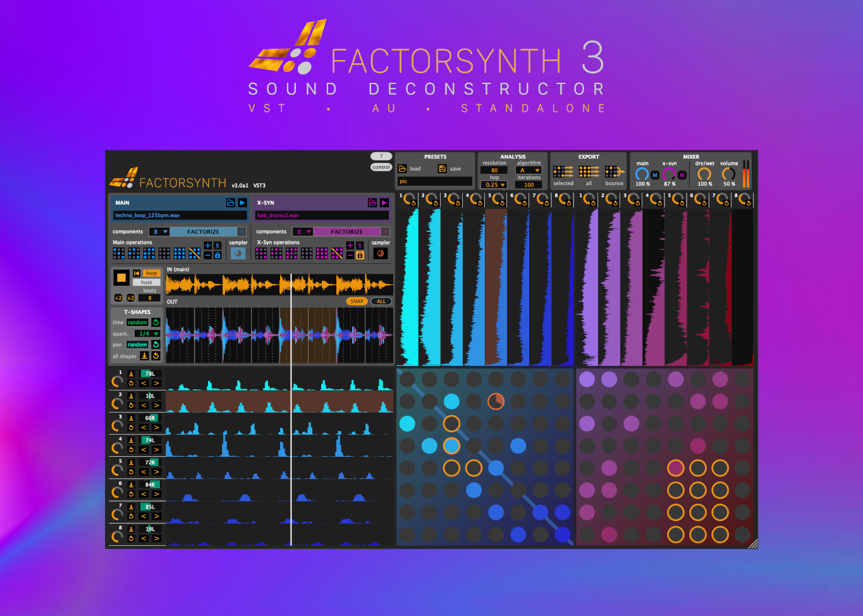Image resolution: width=863 pixels, height=616 pixels.
Task: Play the X-SYN bab_drums2.wav sample
Action: click(x=384, y=203)
